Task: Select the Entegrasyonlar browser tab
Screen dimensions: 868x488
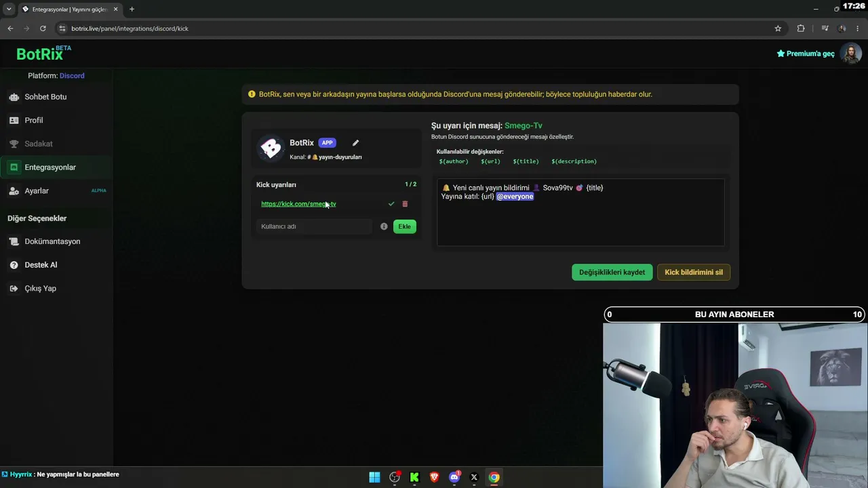Action: (x=70, y=9)
